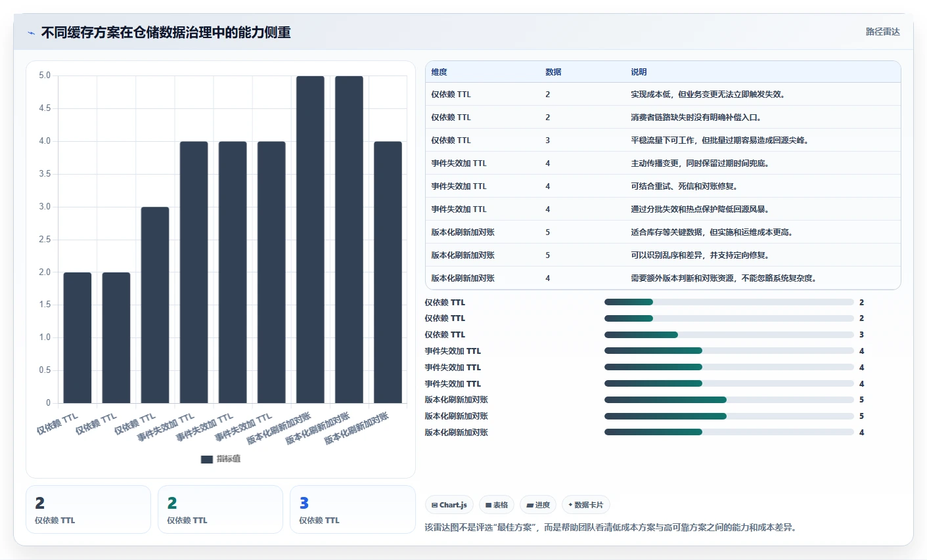Click 仅依赖 TTL in the 实现成本低 table row
Screen dimensions: 927x560
click(x=451, y=95)
